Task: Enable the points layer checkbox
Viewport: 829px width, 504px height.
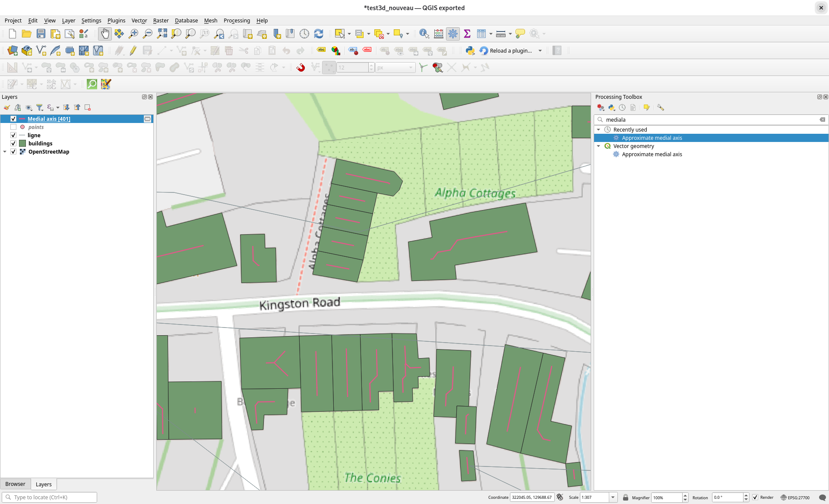Action: 13,127
